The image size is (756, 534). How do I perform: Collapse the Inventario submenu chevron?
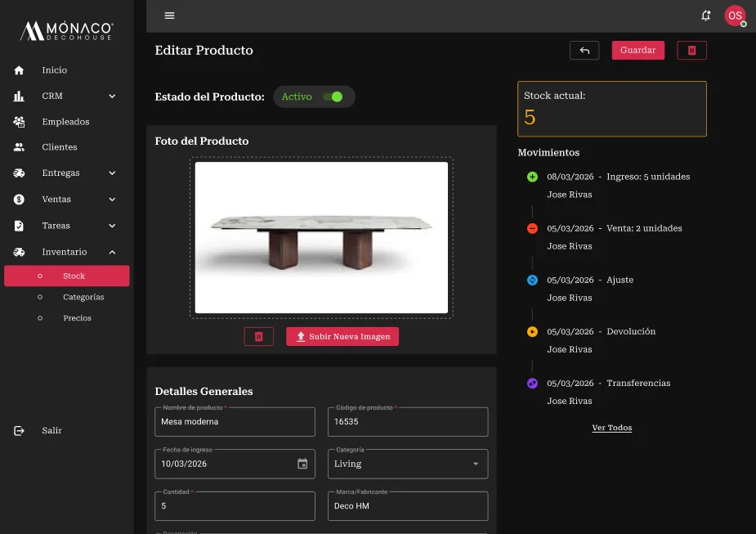tap(112, 252)
